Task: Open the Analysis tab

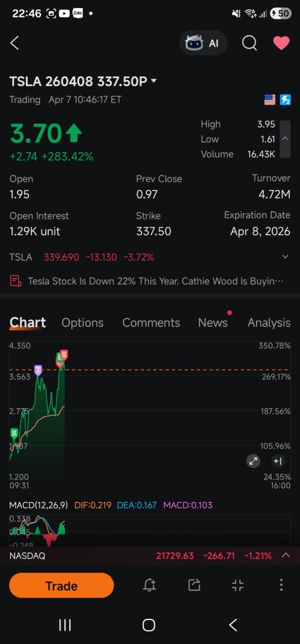Action: pos(269,323)
